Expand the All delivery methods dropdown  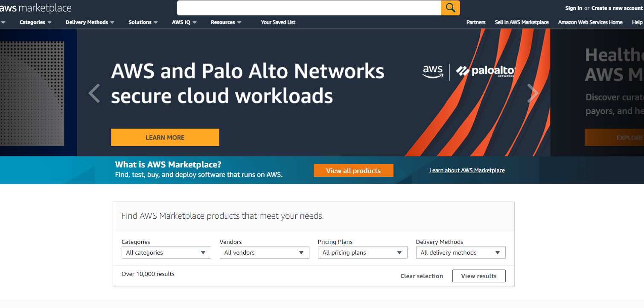point(461,252)
